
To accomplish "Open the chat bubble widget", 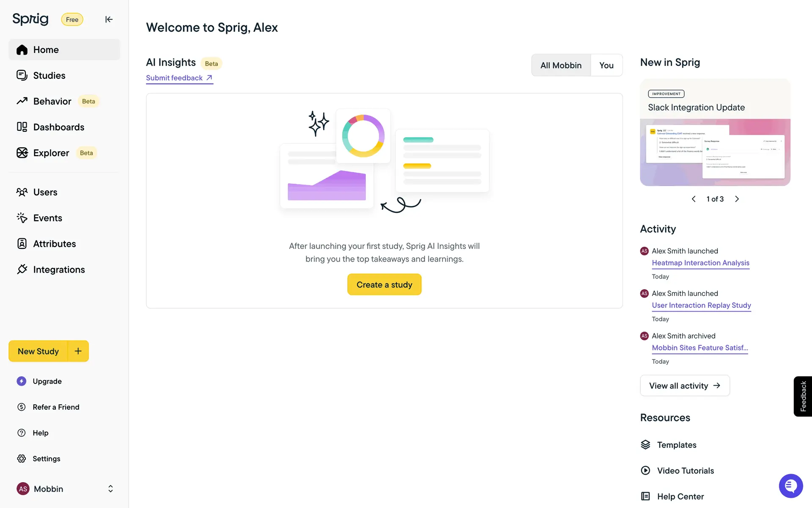I will click(x=790, y=486).
